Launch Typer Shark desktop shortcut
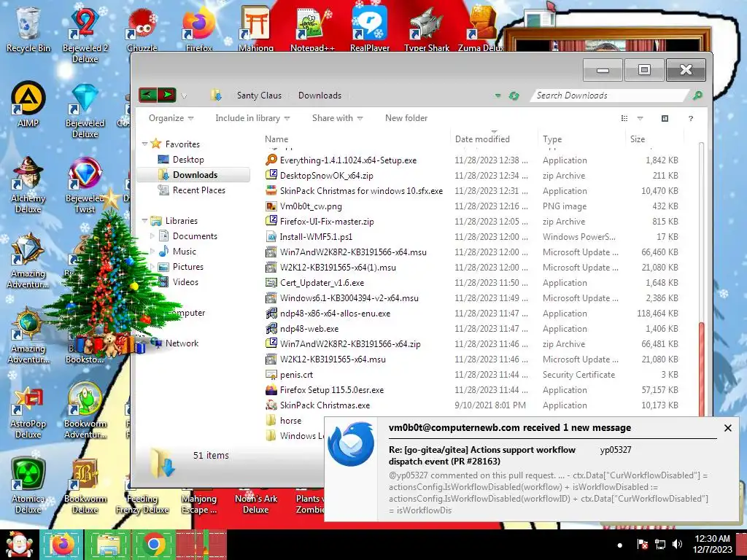Screen dimensions: 747x560 point(426,28)
